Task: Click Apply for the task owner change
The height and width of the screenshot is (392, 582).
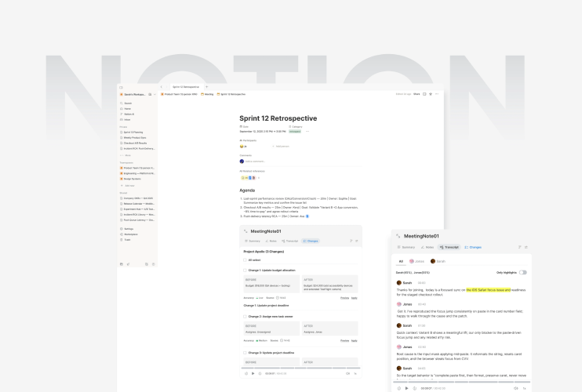Action: 354,341
